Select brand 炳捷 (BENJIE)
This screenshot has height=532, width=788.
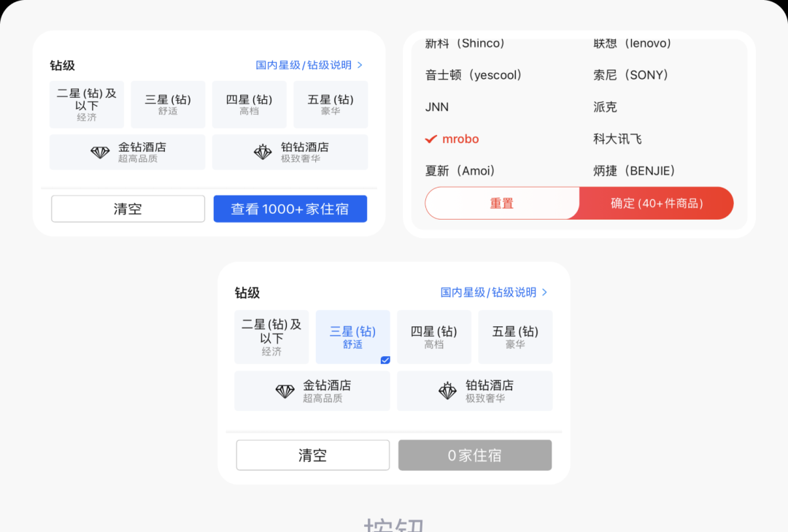[x=634, y=171]
